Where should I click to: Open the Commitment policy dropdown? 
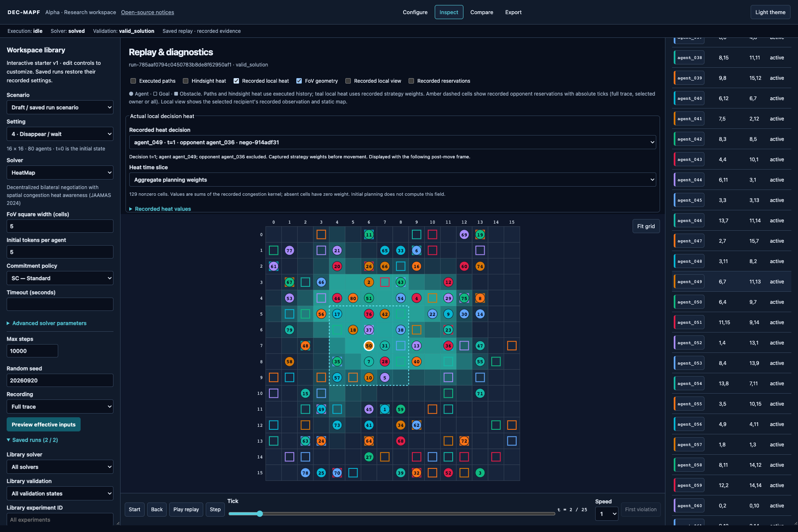point(60,278)
